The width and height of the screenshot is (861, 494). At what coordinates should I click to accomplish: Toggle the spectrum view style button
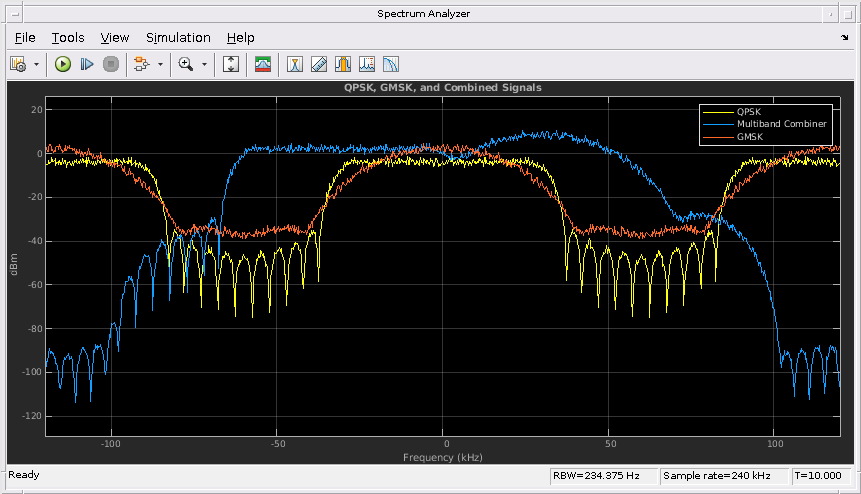click(263, 64)
